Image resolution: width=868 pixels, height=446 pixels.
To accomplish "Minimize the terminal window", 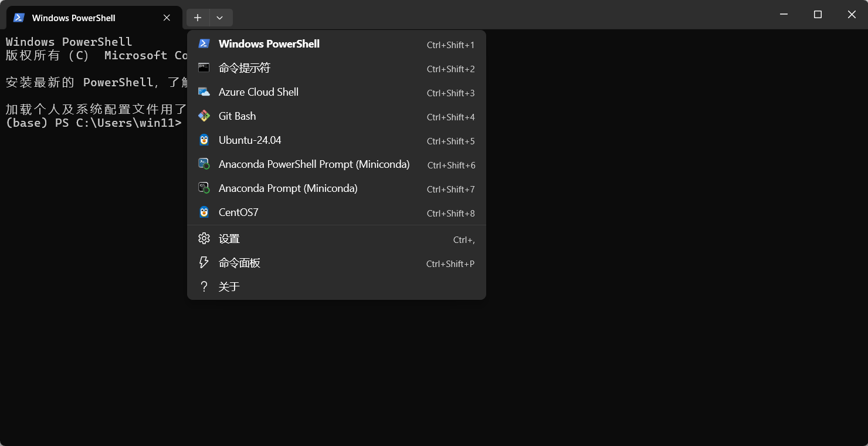I will 784,15.
